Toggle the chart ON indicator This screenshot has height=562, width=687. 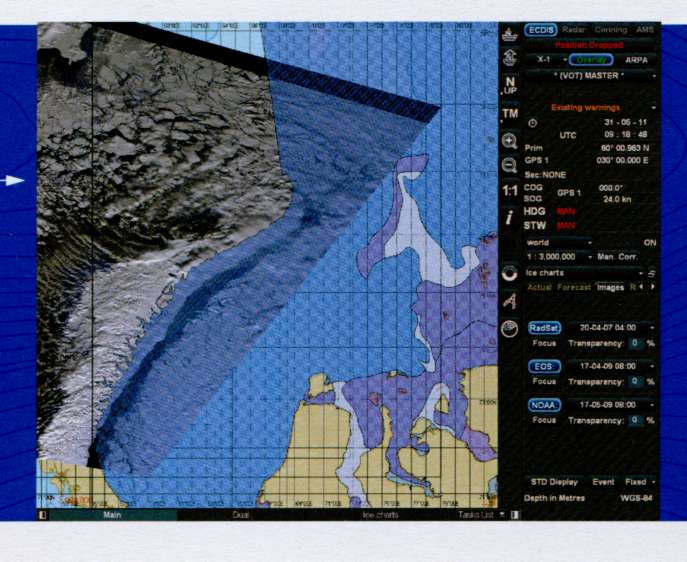click(650, 243)
